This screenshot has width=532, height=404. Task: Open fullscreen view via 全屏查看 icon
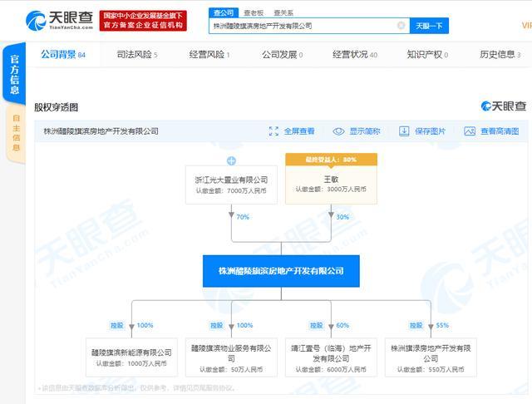(273, 131)
